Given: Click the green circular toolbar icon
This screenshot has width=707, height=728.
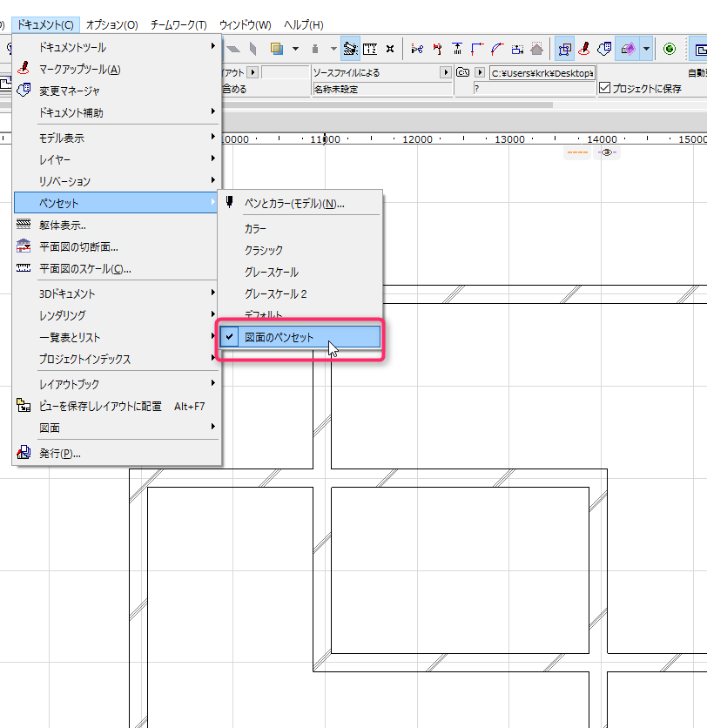Looking at the screenshot, I should point(670,49).
